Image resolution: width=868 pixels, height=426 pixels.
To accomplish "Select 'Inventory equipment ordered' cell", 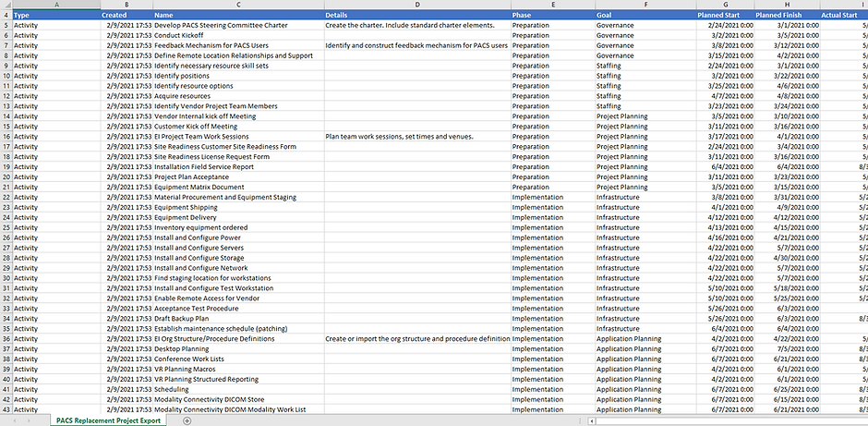I will 238,227.
